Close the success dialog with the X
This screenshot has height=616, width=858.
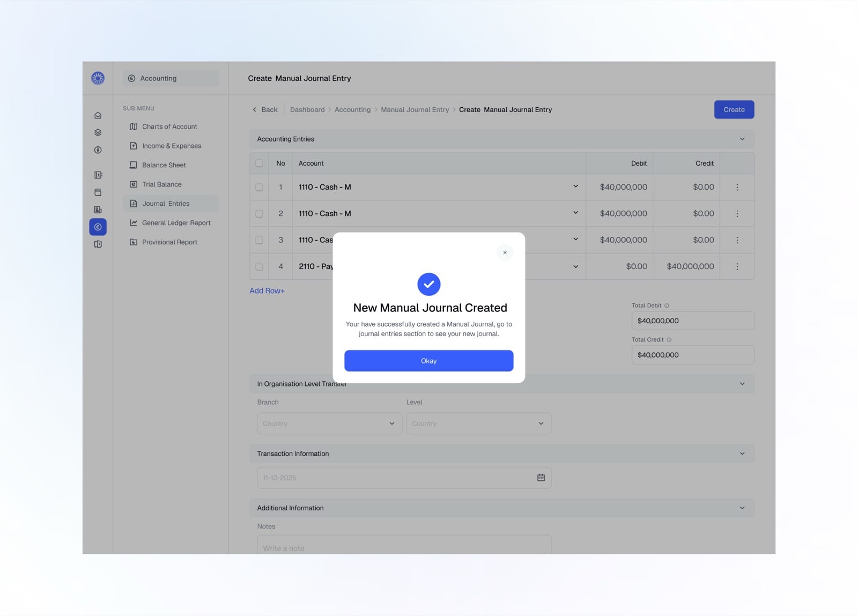(505, 253)
